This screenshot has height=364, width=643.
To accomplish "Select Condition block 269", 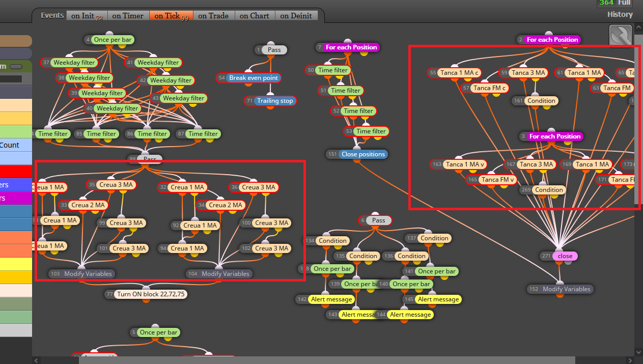I will 543,190.
